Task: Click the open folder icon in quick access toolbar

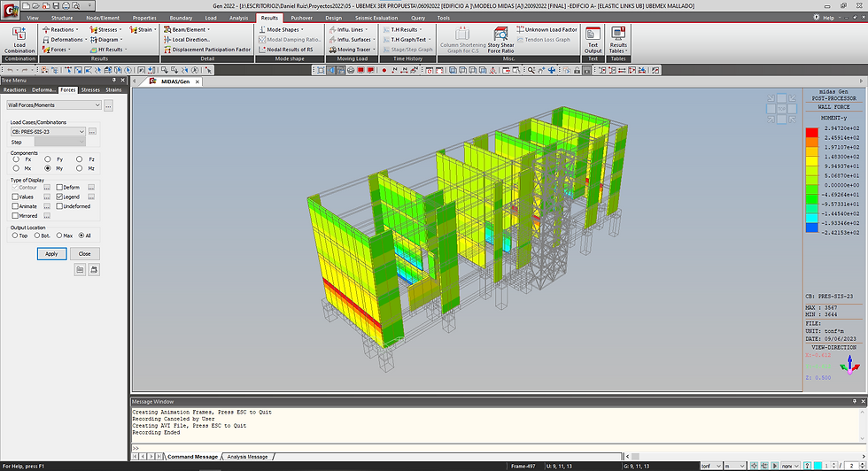Action: click(36, 5)
